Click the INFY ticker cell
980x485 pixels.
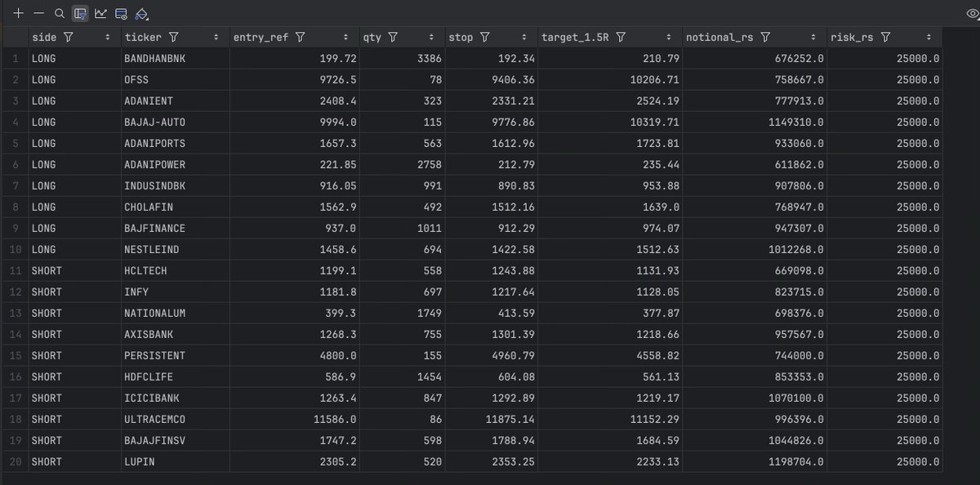(174, 292)
